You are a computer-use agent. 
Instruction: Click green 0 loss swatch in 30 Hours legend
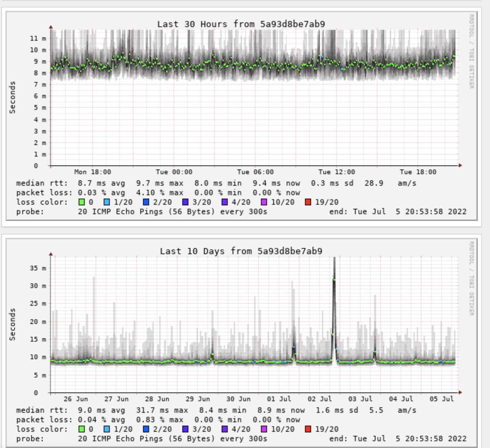pos(81,202)
